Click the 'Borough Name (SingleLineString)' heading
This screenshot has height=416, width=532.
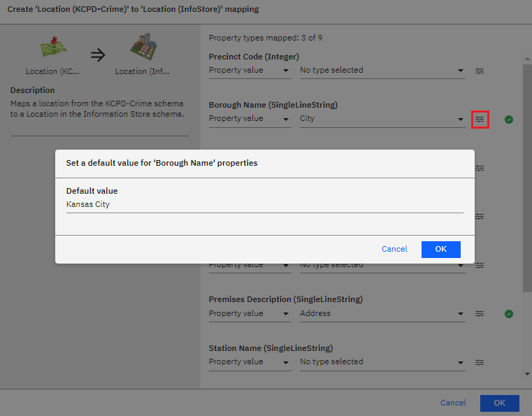point(273,105)
